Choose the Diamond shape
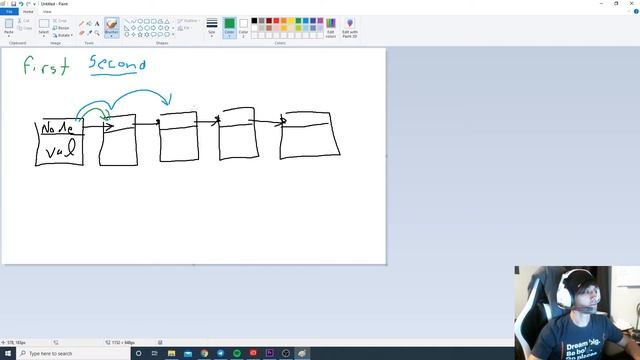 tap(133, 28)
